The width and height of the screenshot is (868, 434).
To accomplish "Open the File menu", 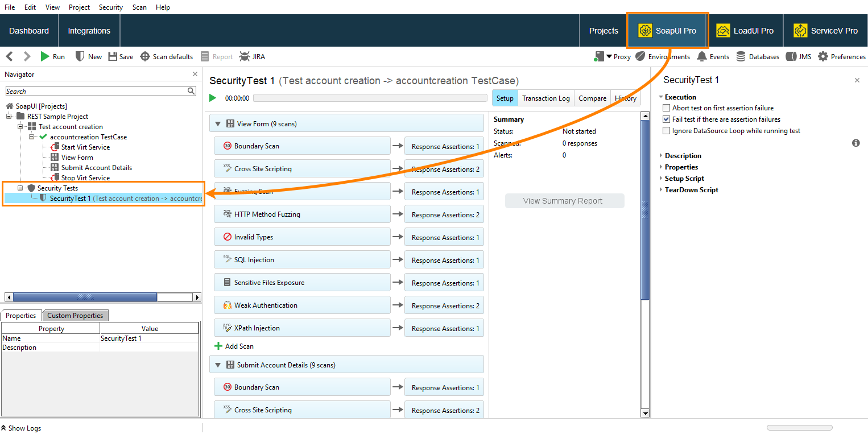I will click(10, 7).
